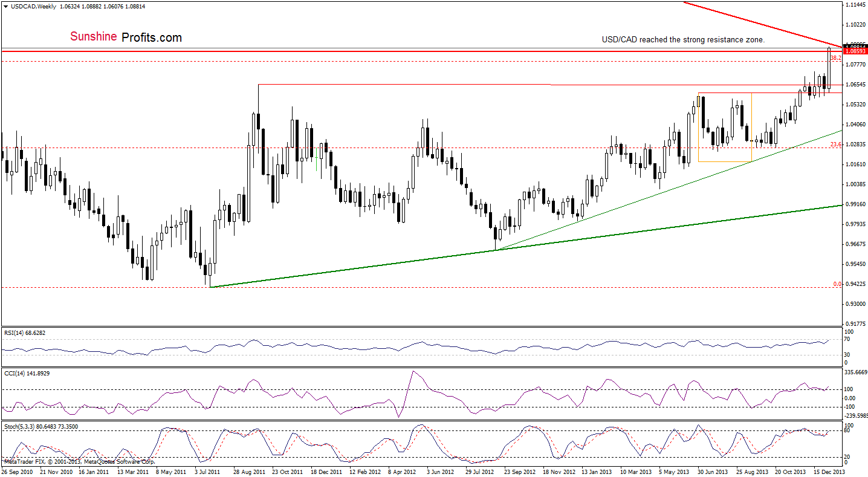
Task: Select the 0.0 Fibonacci level label
Action: 837,284
